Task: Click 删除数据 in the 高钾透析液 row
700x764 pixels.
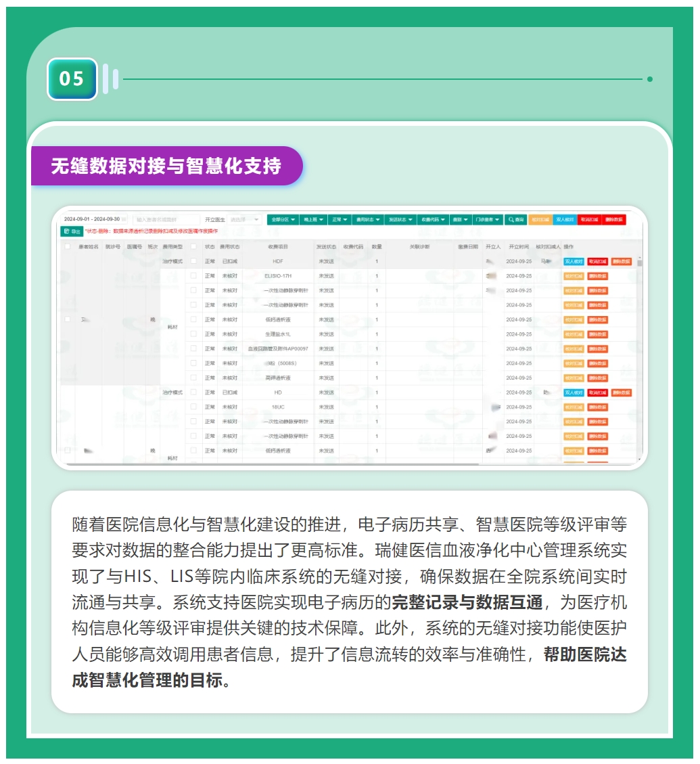Action: pyautogui.click(x=598, y=378)
